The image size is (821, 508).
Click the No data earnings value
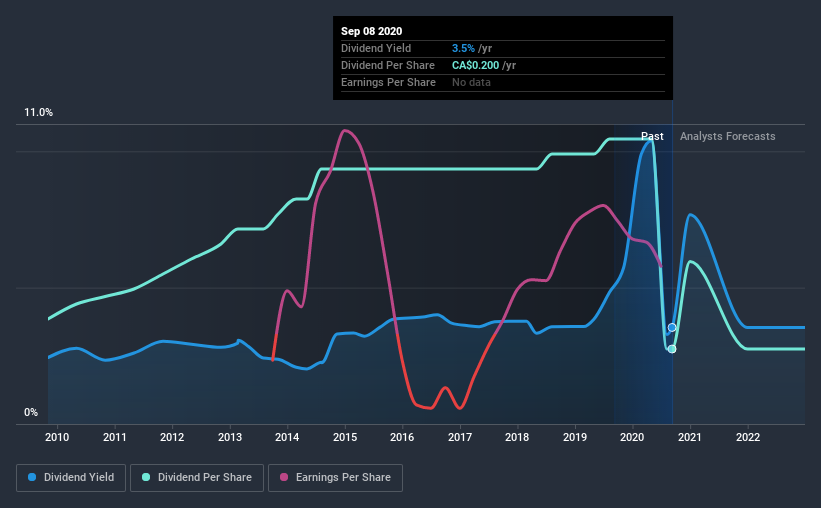coord(471,82)
